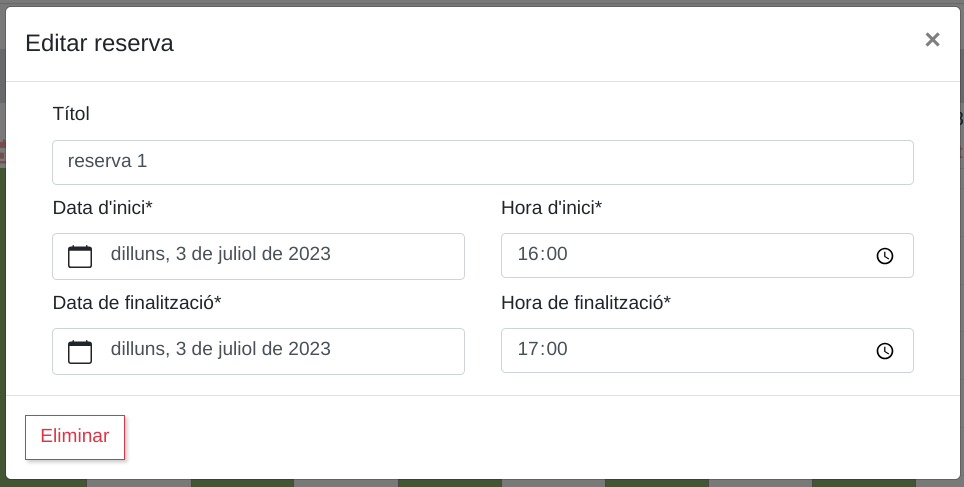
Task: Click the empty footer area beside Eliminar
Action: pos(540,437)
